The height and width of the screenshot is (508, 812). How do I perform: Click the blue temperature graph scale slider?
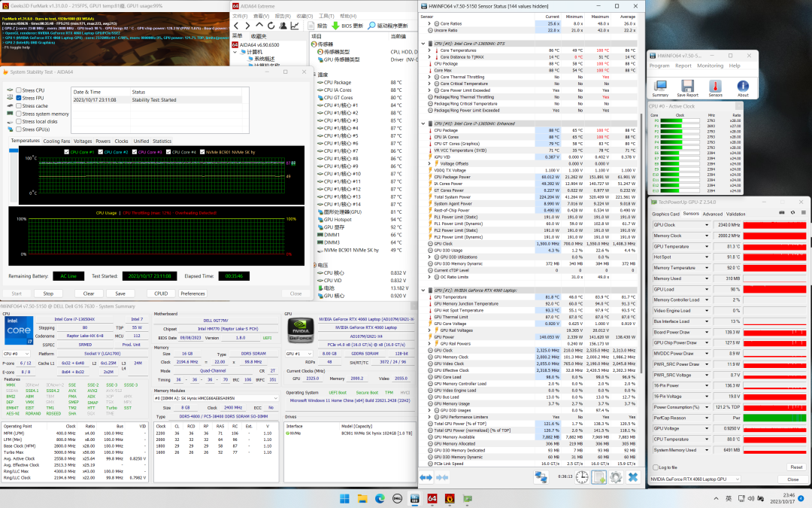[x=14, y=151]
